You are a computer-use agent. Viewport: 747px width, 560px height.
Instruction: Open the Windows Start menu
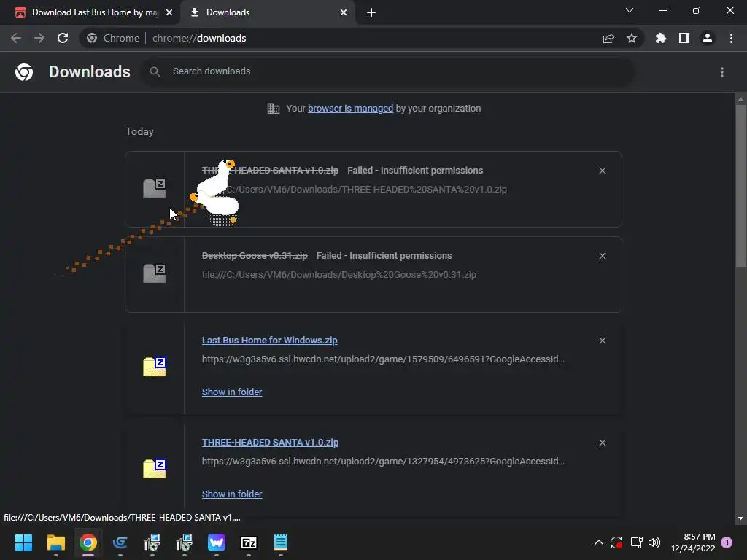pos(23,542)
